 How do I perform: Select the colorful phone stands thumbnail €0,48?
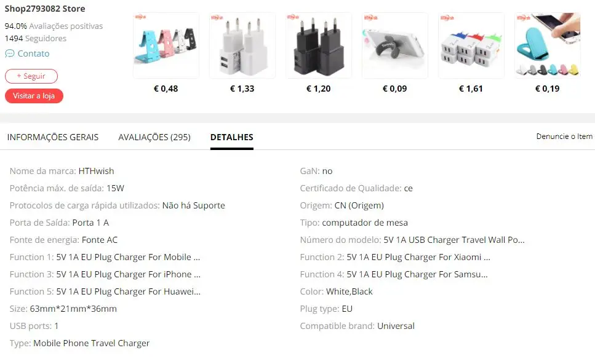[x=166, y=45]
